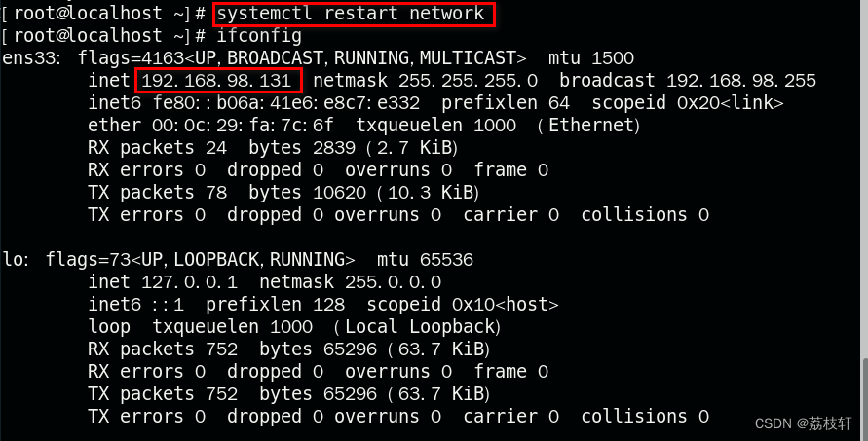Viewport: 868px width, 441px height.
Task: Click the systemctl restart network command
Action: click(350, 14)
